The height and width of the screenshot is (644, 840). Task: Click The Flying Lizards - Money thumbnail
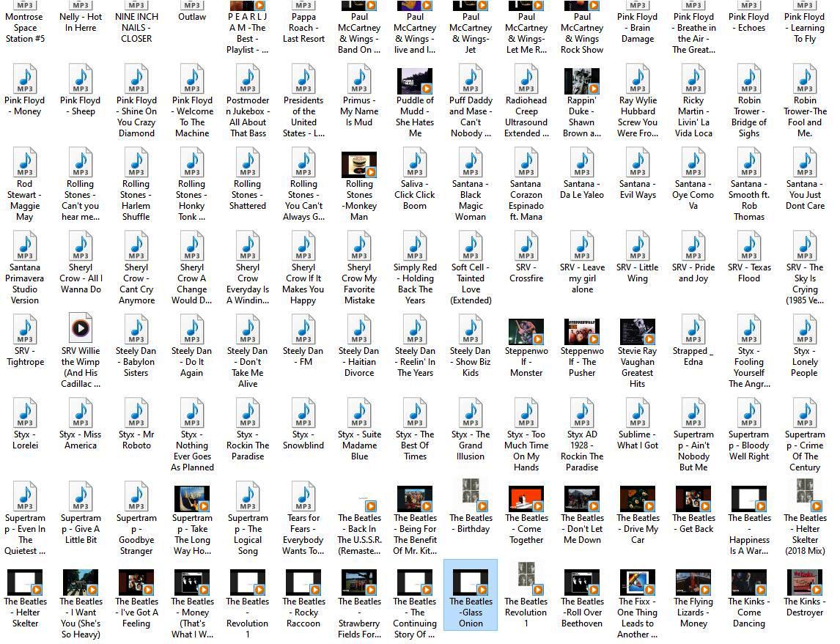[x=693, y=582]
